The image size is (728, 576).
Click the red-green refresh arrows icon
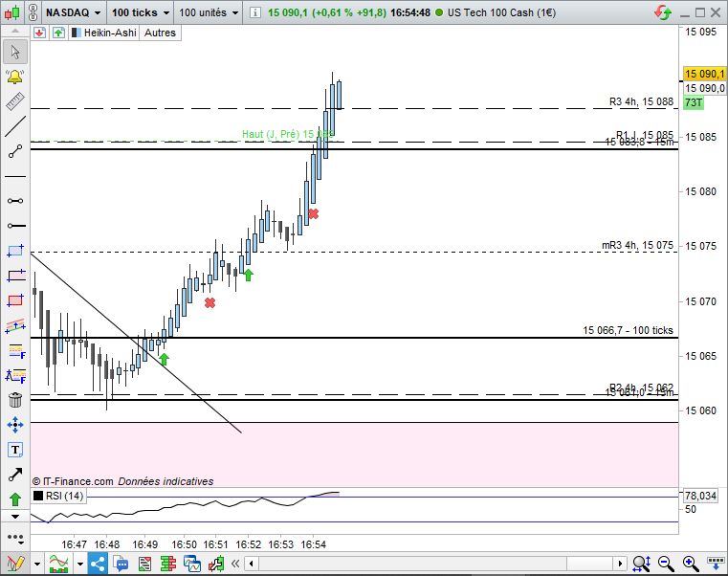point(663,12)
